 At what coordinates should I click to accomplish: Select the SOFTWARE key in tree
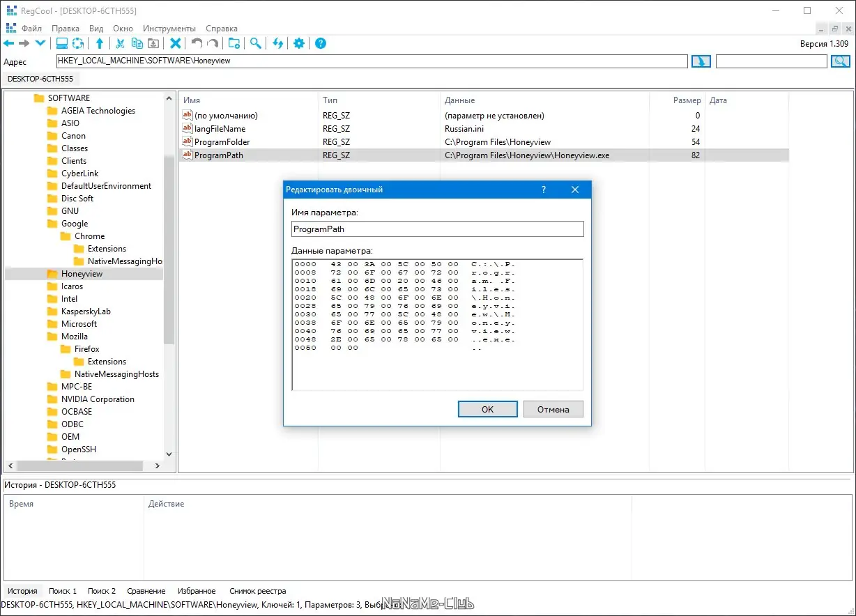tap(68, 98)
